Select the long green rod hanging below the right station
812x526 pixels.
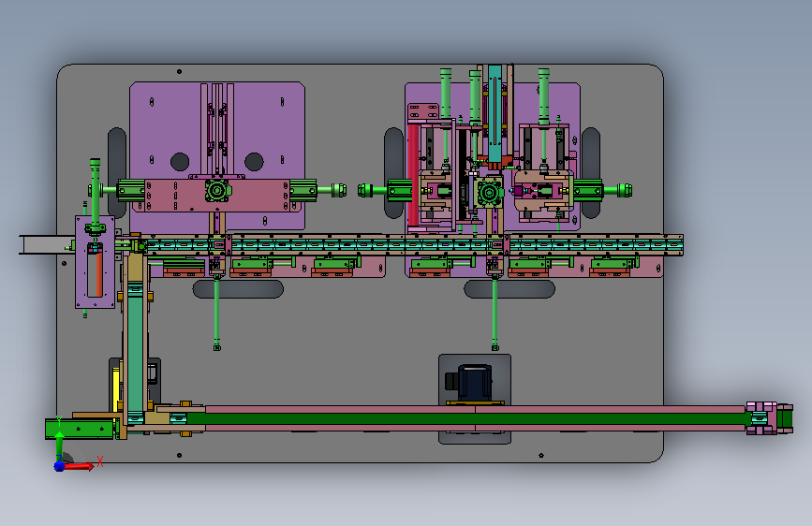tap(495, 314)
